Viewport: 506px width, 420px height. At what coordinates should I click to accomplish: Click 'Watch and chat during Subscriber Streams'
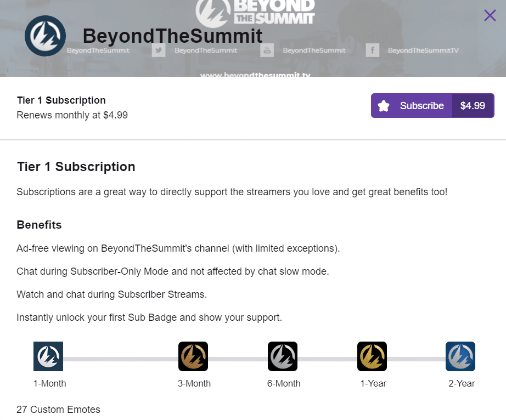[111, 294]
